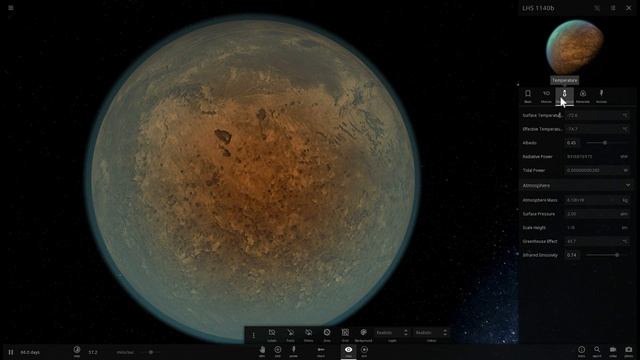Viewport: 640px width, 360px height.
Task: Switch to the Materials tab
Action: [x=583, y=96]
